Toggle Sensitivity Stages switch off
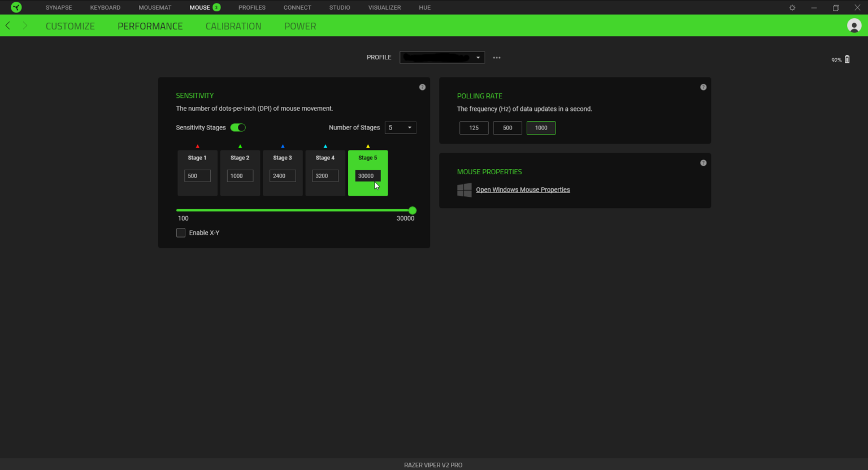The height and width of the screenshot is (470, 868). (x=238, y=128)
